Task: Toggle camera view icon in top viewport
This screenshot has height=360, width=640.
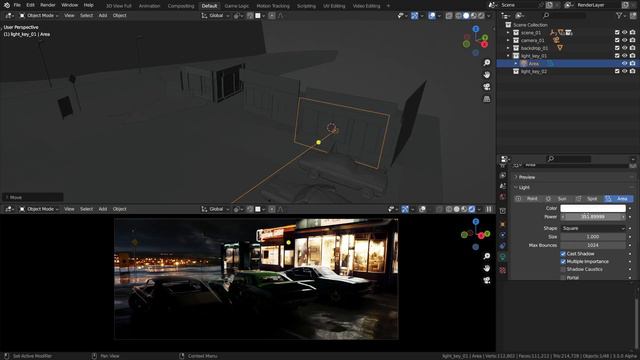Action: (x=487, y=87)
